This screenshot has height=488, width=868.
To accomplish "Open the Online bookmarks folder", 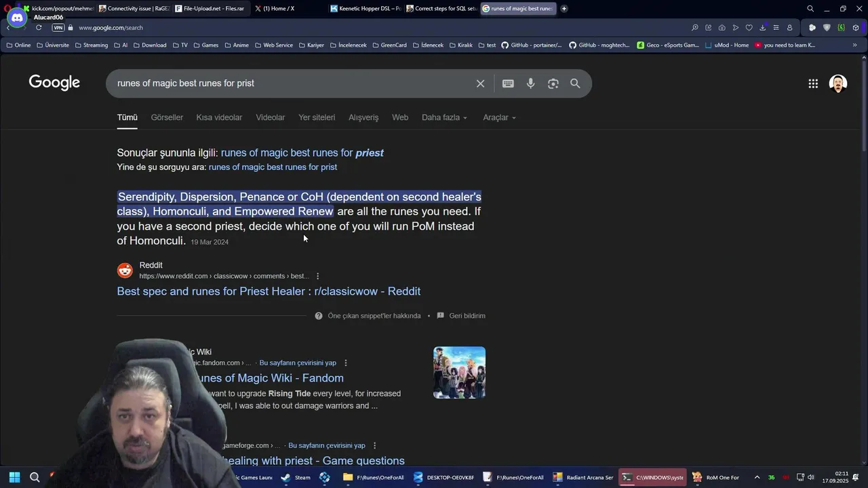I will 18,45.
